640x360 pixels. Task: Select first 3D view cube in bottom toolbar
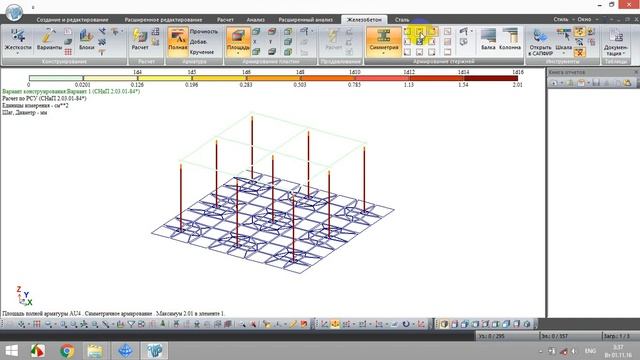[x=444, y=324]
